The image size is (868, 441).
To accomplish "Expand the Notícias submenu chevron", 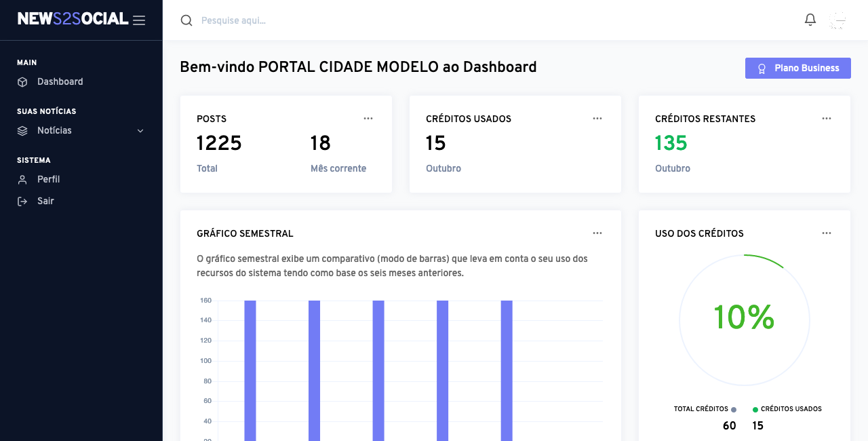I will click(140, 131).
